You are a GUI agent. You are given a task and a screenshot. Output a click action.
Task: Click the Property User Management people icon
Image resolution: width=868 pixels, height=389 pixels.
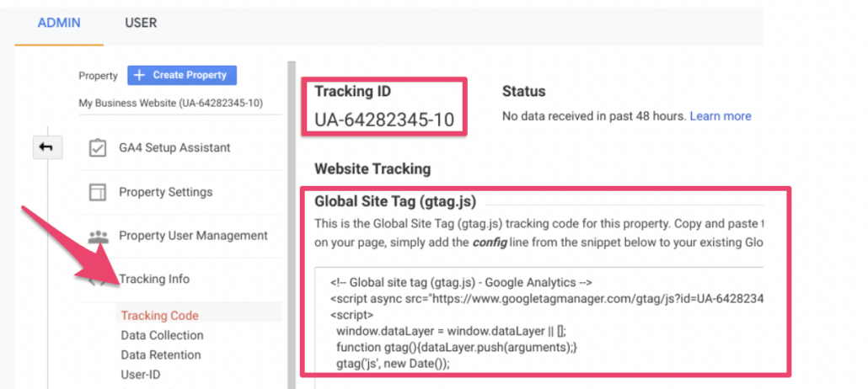98,236
